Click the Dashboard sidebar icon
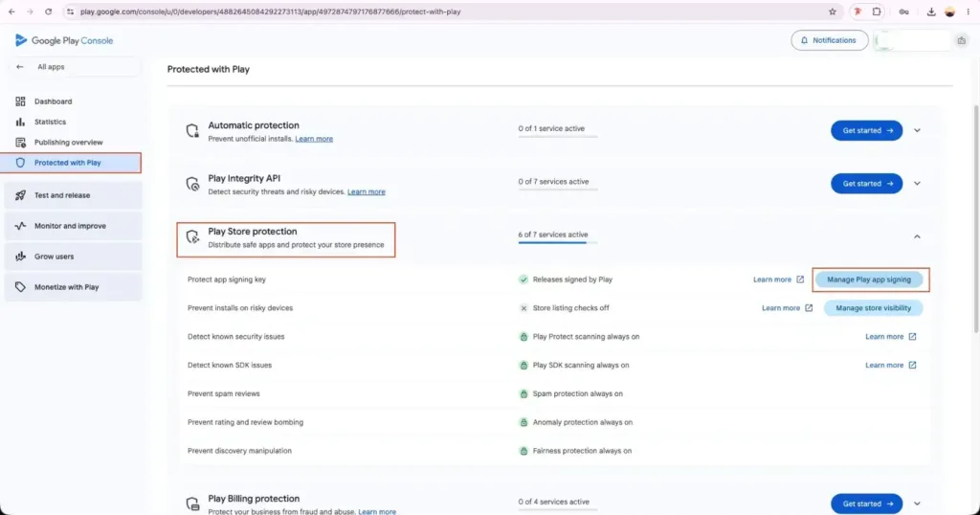Image resolution: width=980 pixels, height=515 pixels. pyautogui.click(x=21, y=101)
